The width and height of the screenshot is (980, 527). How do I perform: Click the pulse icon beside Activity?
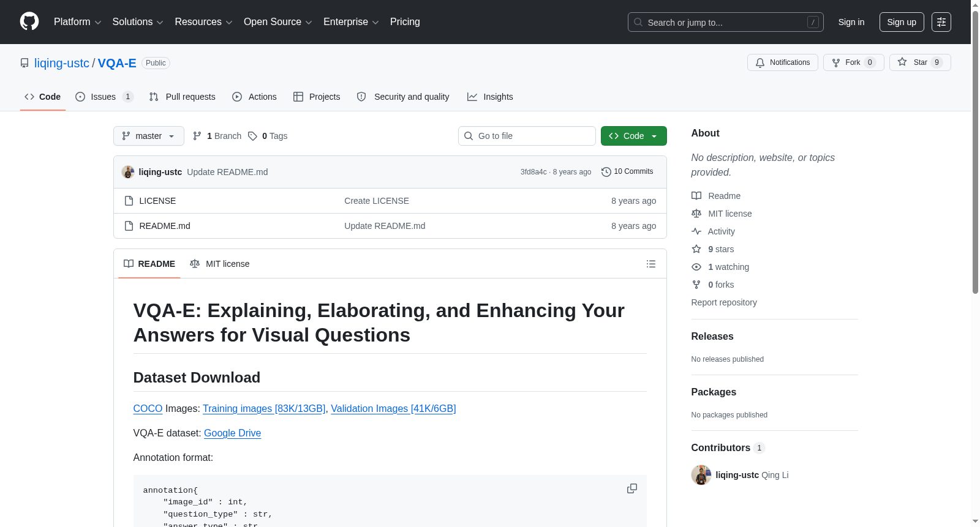pyautogui.click(x=696, y=231)
